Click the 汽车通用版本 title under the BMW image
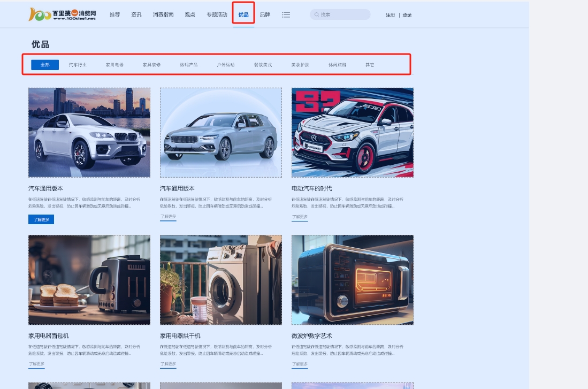Screen dimensions: 588x389 (46, 188)
